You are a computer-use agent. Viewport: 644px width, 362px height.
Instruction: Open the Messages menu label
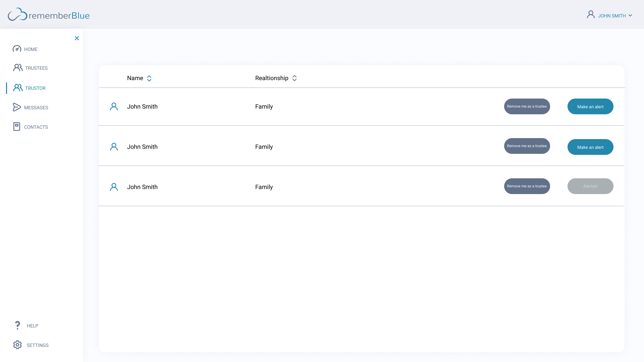[x=36, y=108]
